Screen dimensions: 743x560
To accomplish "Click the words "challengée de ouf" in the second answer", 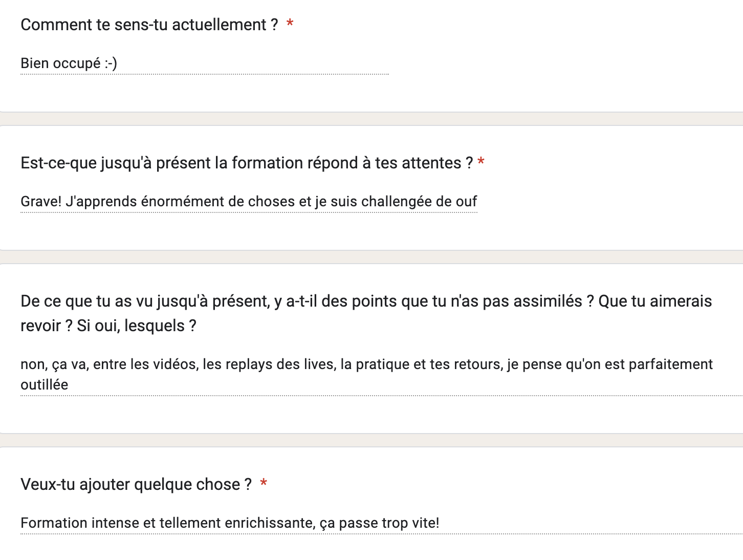I will click(419, 202).
